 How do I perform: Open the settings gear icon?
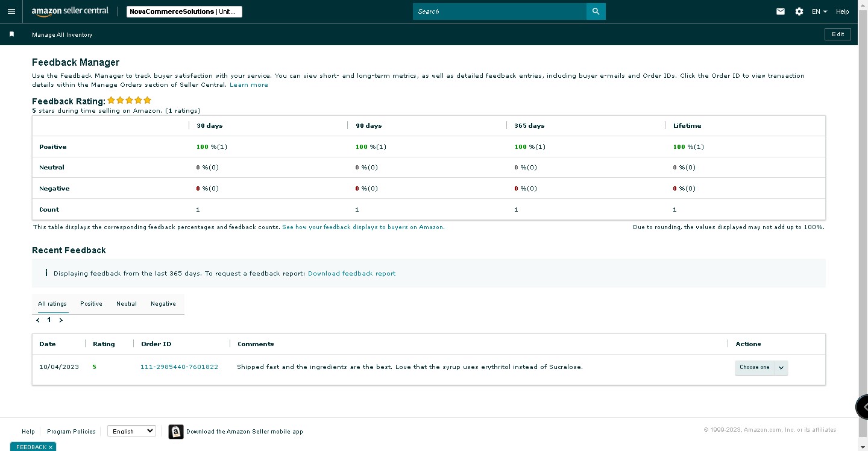[799, 11]
